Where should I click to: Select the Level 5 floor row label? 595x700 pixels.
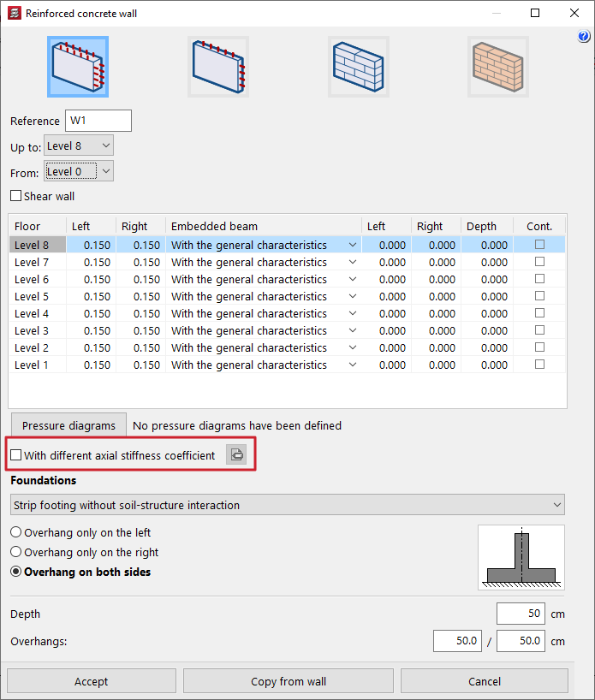(x=38, y=296)
